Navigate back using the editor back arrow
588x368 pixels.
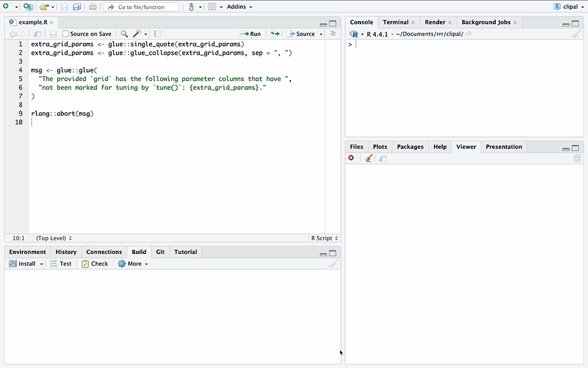tap(12, 34)
